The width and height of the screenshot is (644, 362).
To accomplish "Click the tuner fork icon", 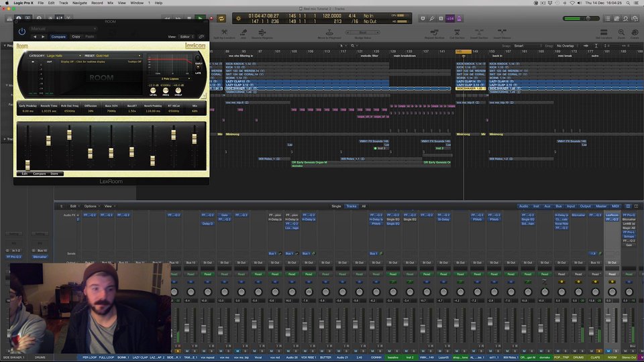I will [x=432, y=19].
